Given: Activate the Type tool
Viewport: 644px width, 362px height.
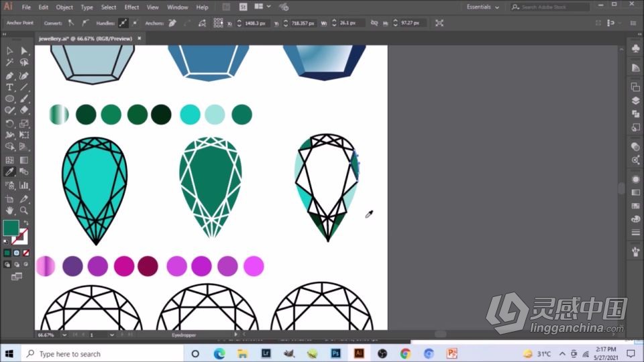Looking at the screenshot, I should [x=9, y=87].
